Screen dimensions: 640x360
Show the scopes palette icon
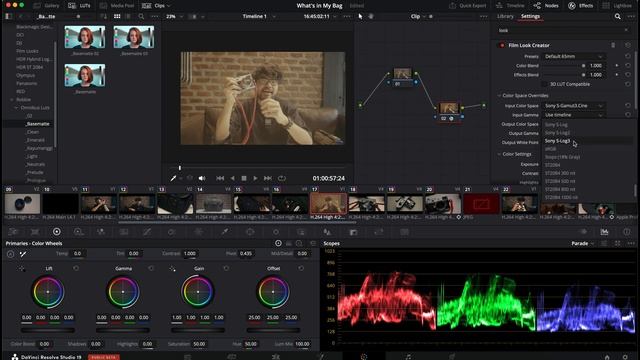click(604, 232)
